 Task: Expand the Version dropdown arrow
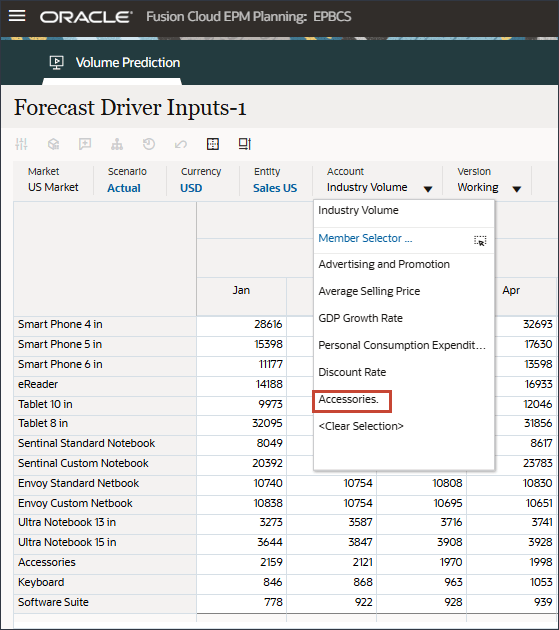coord(517,189)
